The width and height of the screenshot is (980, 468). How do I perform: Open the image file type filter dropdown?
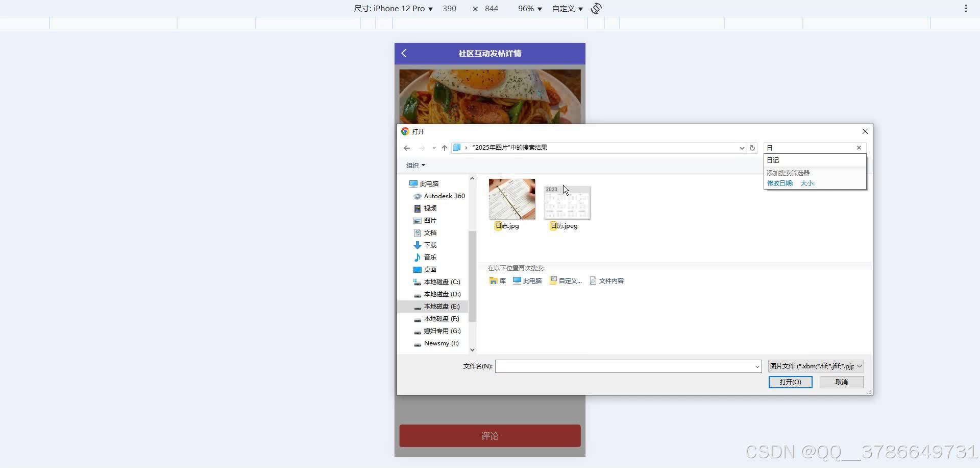click(x=815, y=366)
